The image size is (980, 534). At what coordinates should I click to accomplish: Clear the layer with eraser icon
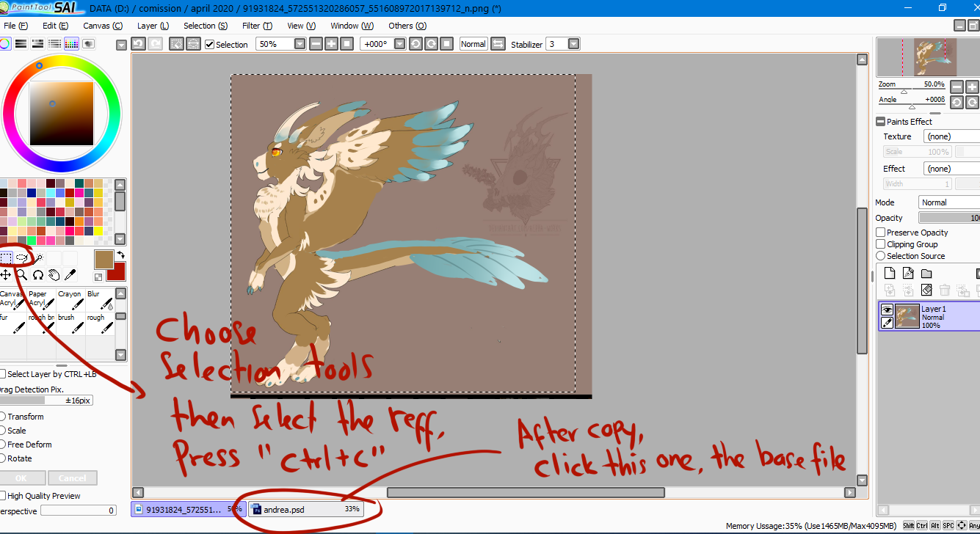926,290
